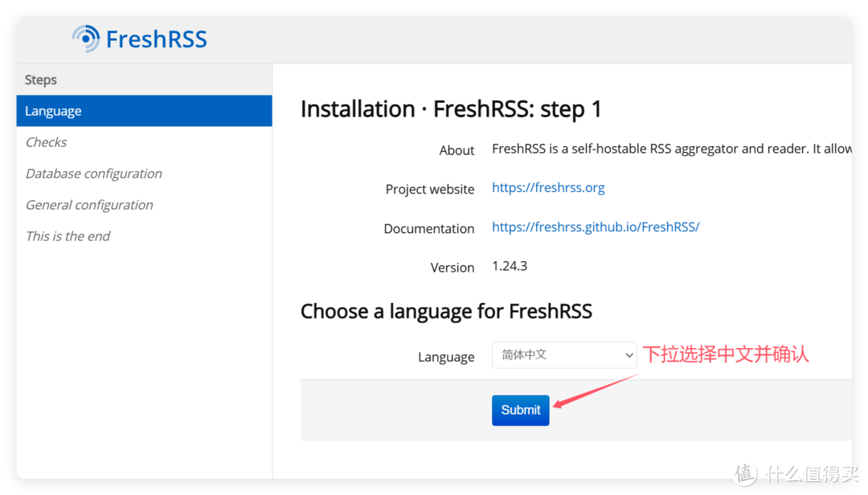Click the 什么值得买 watermark logo icon
868x495 pixels.
click(745, 474)
